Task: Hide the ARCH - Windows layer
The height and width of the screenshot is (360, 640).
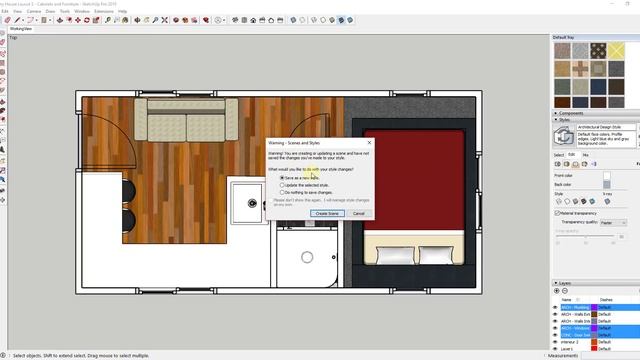Action: [x=555, y=328]
